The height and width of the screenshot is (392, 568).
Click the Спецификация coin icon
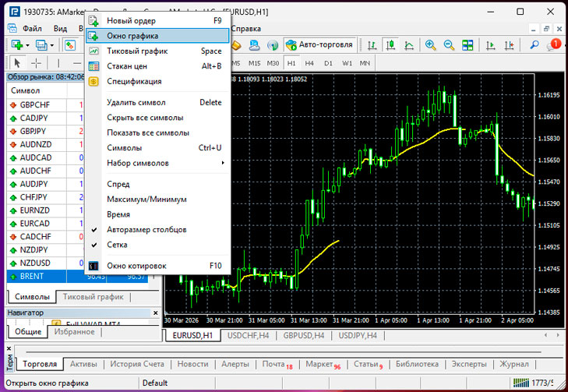click(93, 81)
